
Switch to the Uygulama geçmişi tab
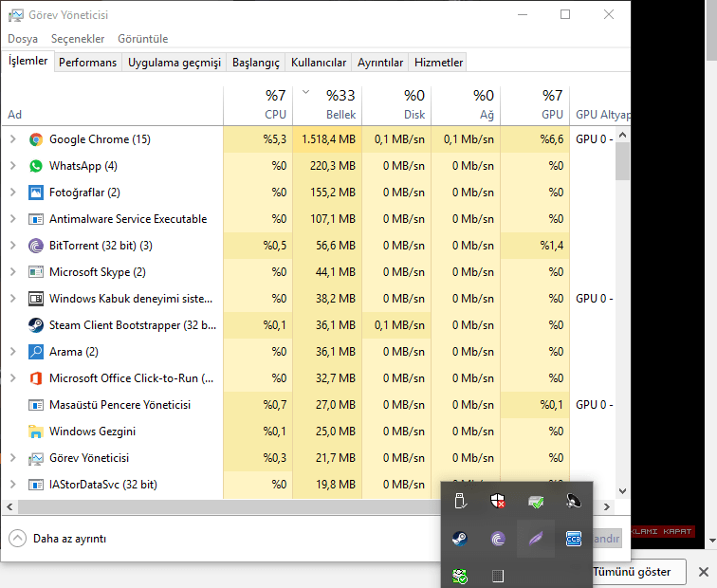click(175, 63)
